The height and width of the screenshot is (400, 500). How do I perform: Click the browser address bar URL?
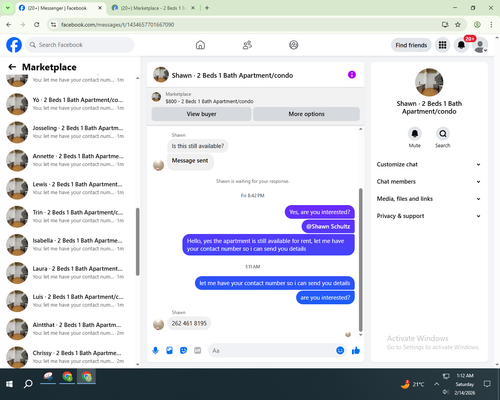[x=117, y=24]
